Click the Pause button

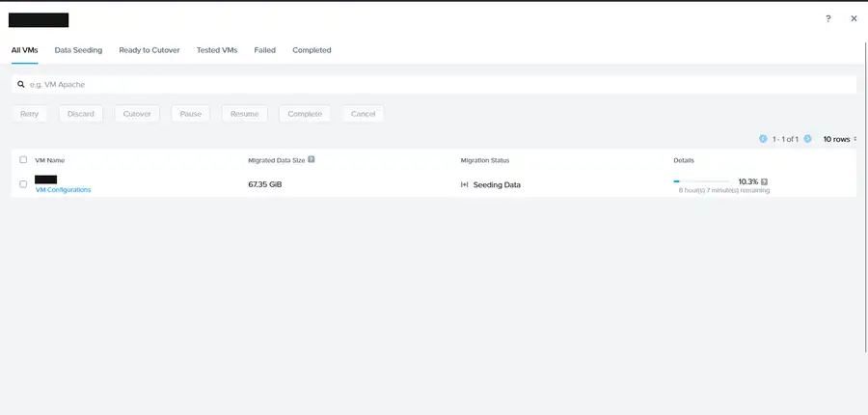coord(190,114)
